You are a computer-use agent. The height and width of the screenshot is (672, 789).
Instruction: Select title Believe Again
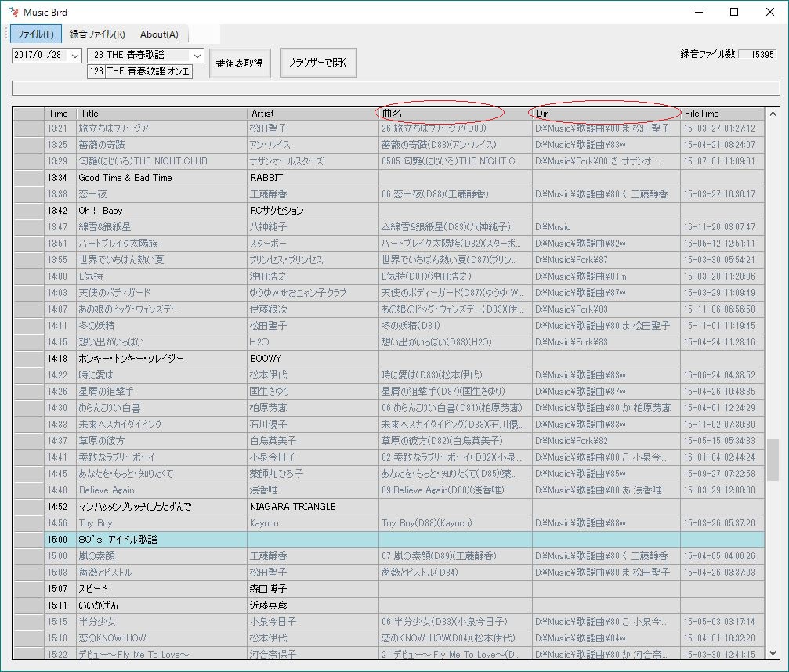click(107, 490)
